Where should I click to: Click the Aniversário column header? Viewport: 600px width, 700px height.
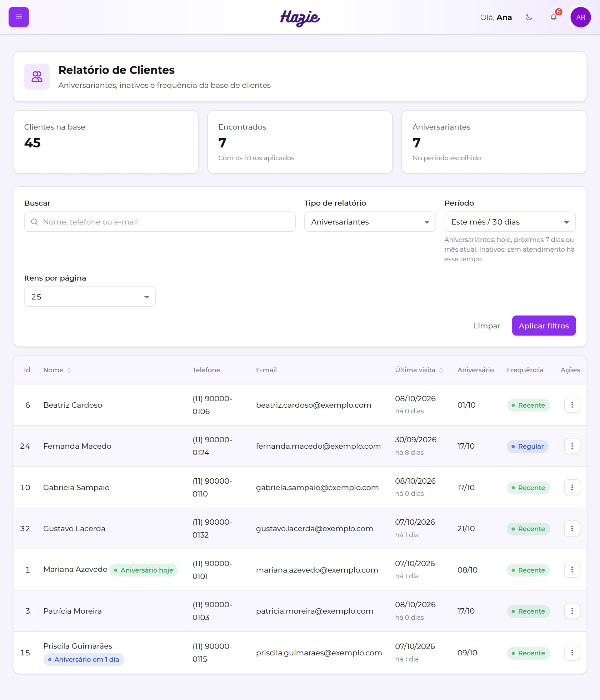(476, 370)
